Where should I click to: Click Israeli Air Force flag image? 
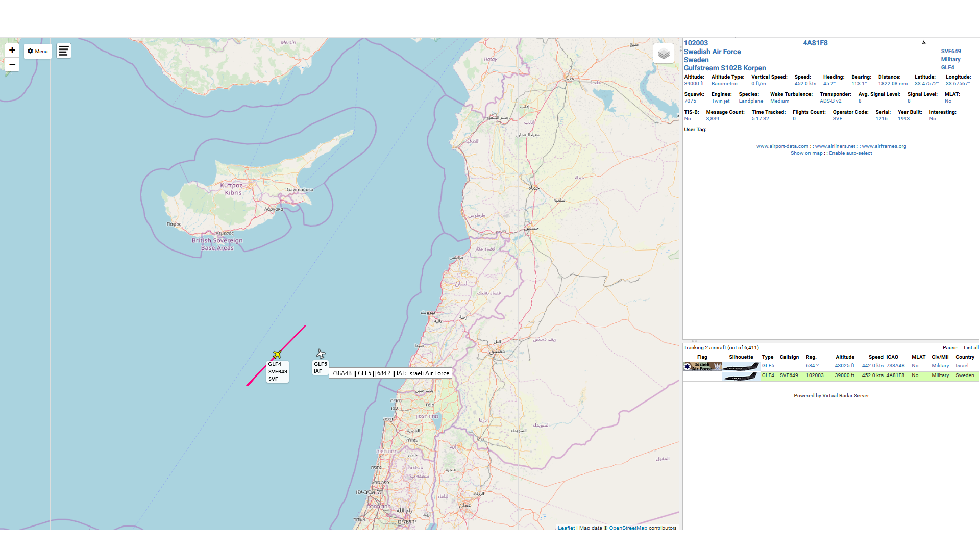click(702, 366)
